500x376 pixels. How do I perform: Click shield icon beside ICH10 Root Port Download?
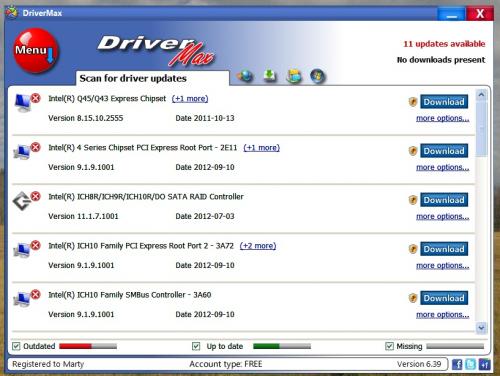coord(413,249)
